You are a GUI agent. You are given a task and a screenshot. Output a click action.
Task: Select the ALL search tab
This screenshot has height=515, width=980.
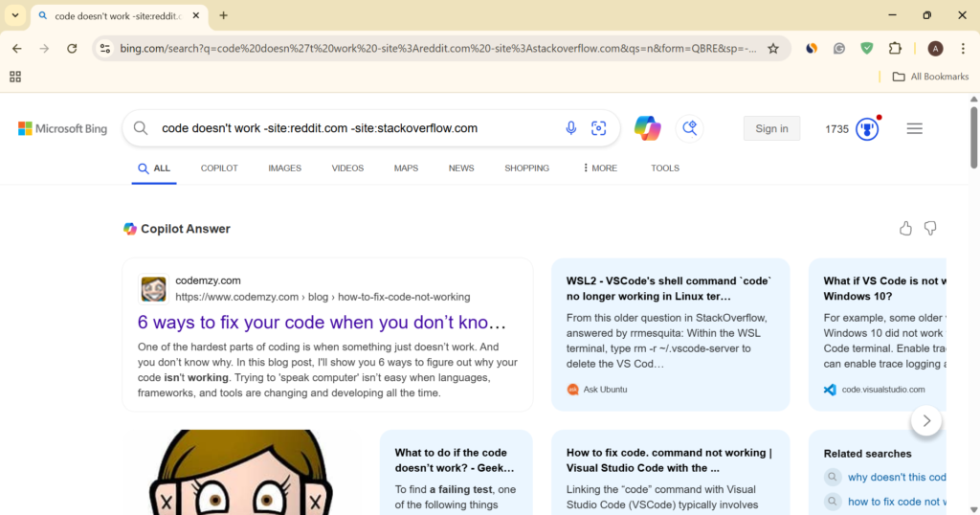tap(154, 168)
